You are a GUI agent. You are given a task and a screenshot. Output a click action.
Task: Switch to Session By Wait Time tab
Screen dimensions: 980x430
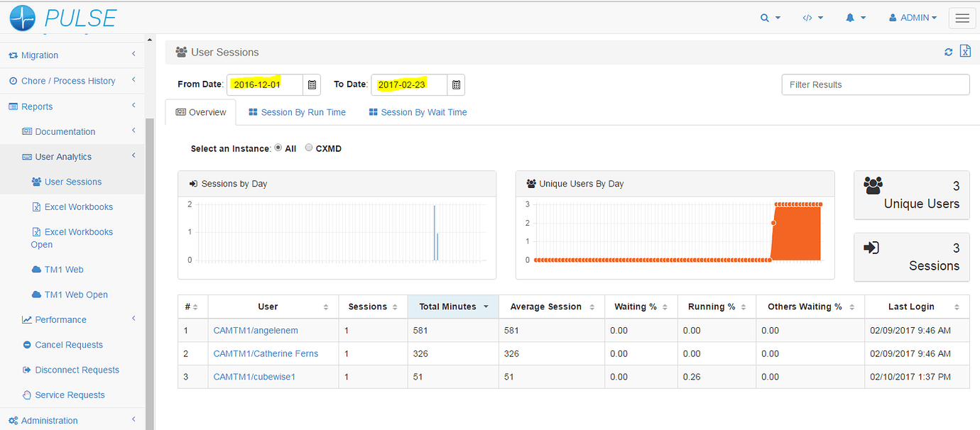pos(418,112)
